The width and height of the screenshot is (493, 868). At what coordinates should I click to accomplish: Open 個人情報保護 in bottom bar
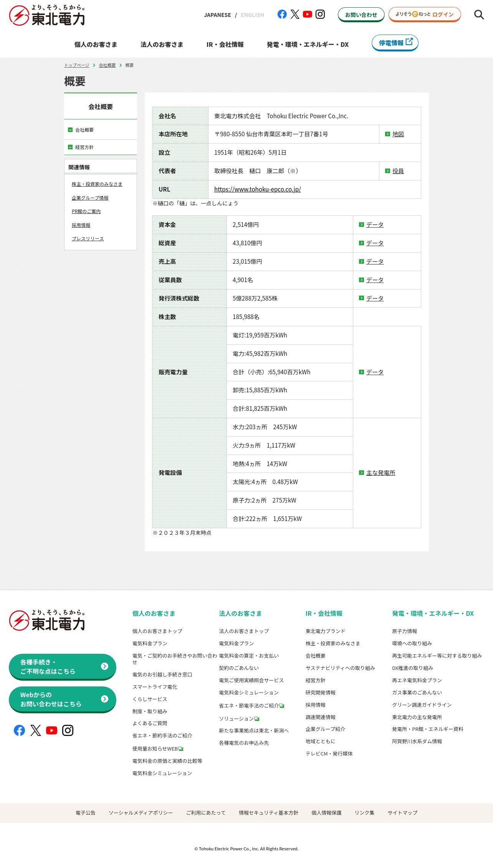pos(326,813)
